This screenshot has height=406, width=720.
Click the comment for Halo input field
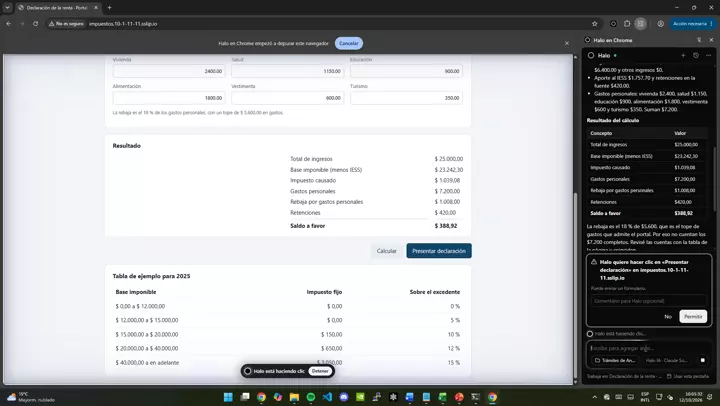(x=649, y=301)
